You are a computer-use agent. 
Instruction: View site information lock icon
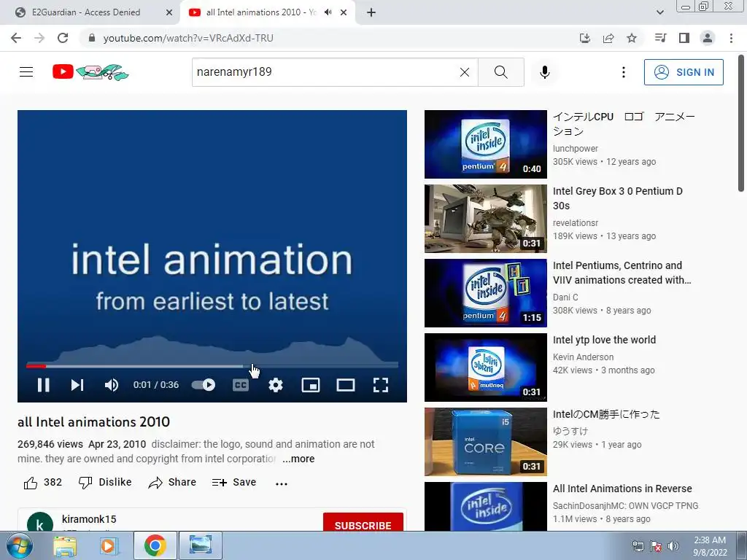pyautogui.click(x=92, y=38)
